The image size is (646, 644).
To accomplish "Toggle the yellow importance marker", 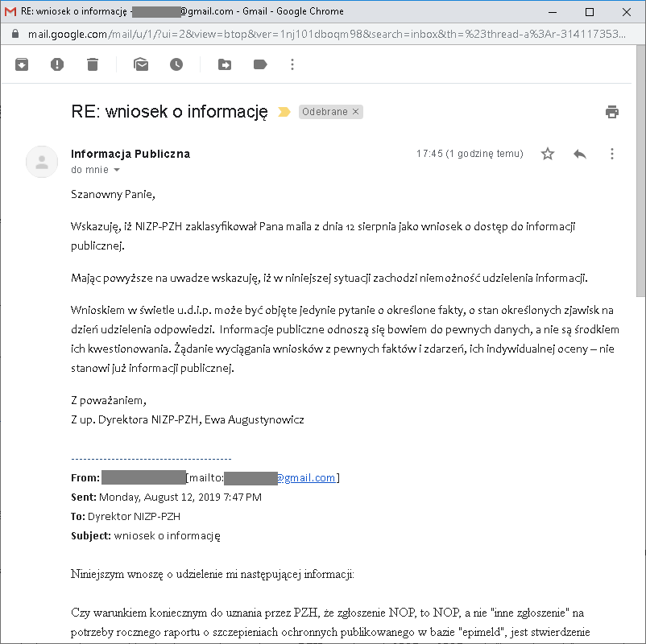I will 284,112.
